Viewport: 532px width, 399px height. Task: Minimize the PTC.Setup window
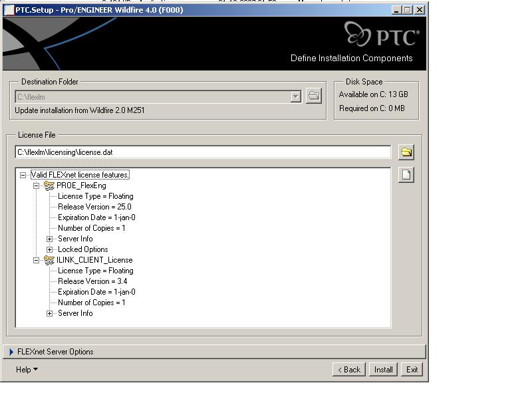pyautogui.click(x=396, y=10)
